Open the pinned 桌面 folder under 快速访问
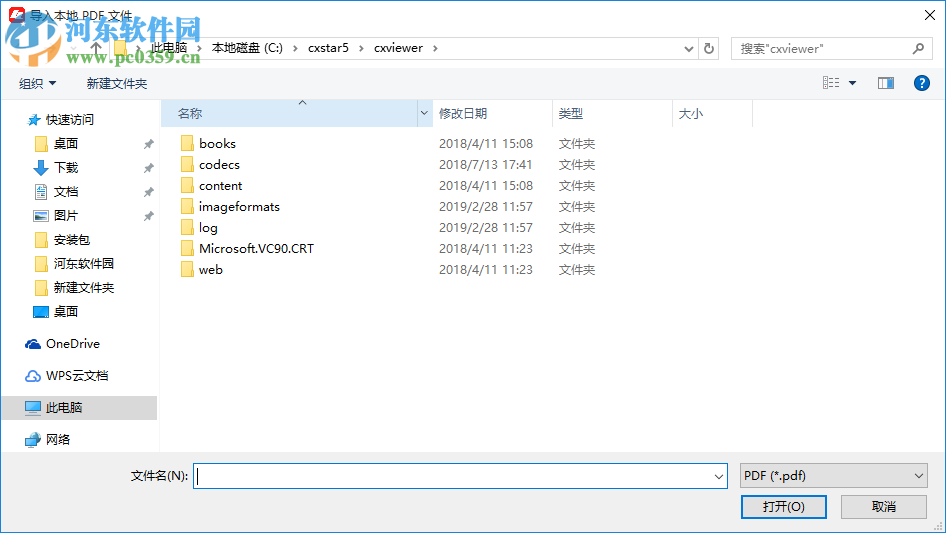Screen dimensions: 946x533 click(65, 144)
